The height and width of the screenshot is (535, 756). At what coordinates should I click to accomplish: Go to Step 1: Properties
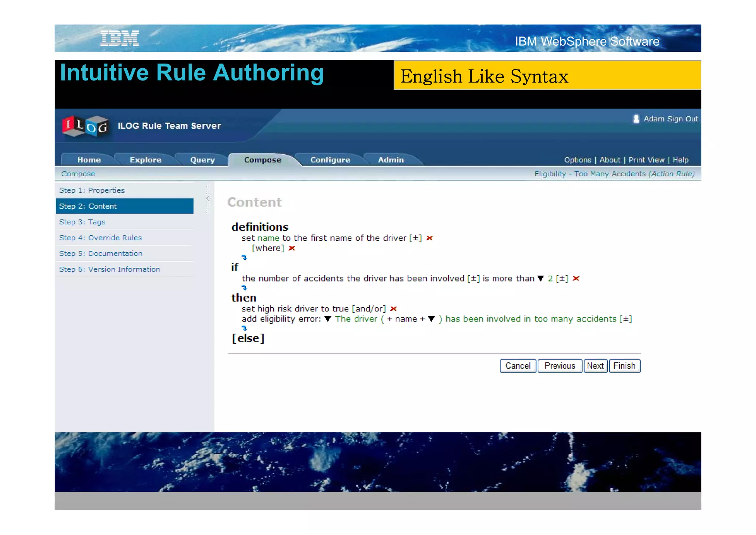[125, 191]
